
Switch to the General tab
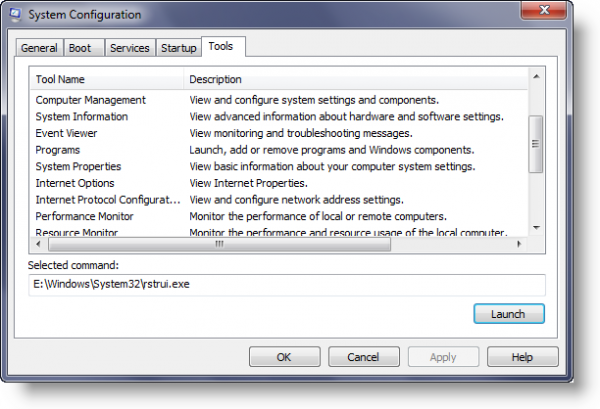point(39,48)
